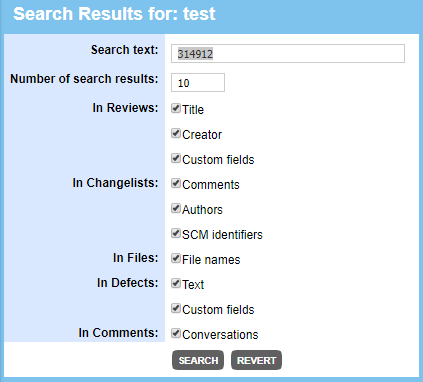Image resolution: width=423 pixels, height=382 pixels.
Task: Click the SEARCH button
Action: [x=198, y=360]
